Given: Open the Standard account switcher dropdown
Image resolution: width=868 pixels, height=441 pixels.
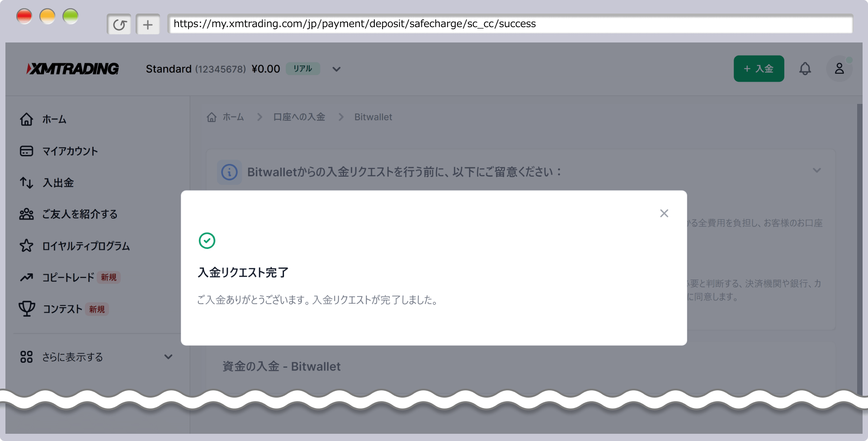Looking at the screenshot, I should pos(336,69).
